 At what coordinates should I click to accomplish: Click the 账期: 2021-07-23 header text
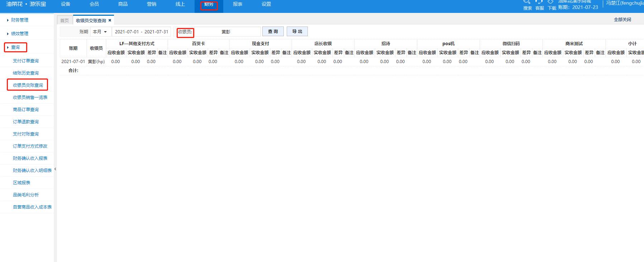click(x=578, y=7)
